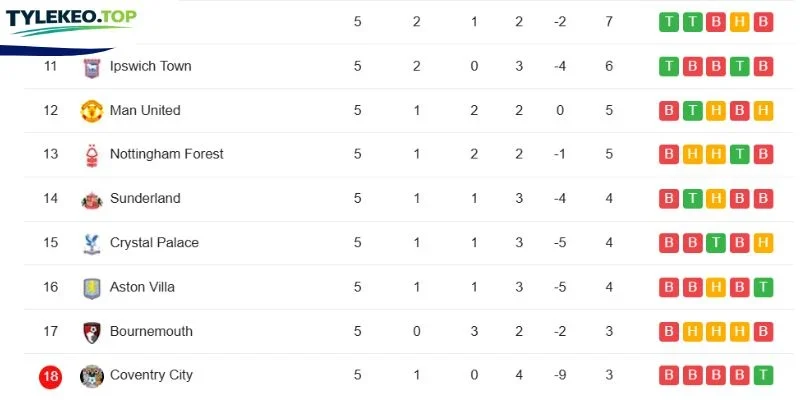Screen dimensions: 800x400
Task: Click the Man United club crest
Action: [92, 111]
